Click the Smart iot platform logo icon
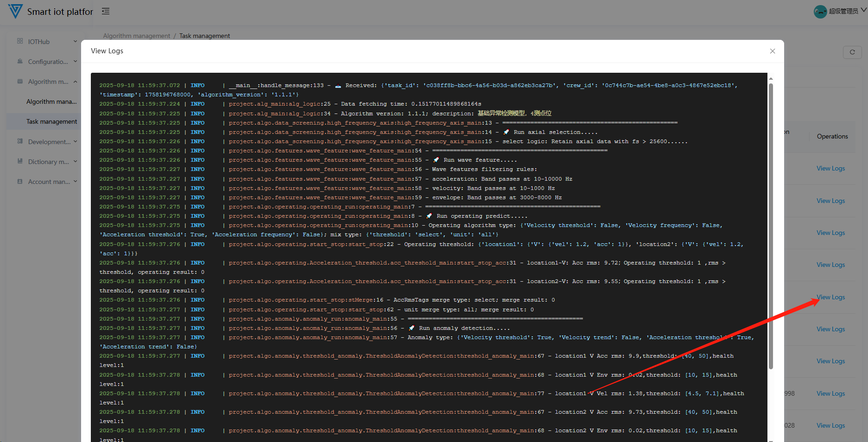Image resolution: width=868 pixels, height=442 pixels. (15, 11)
